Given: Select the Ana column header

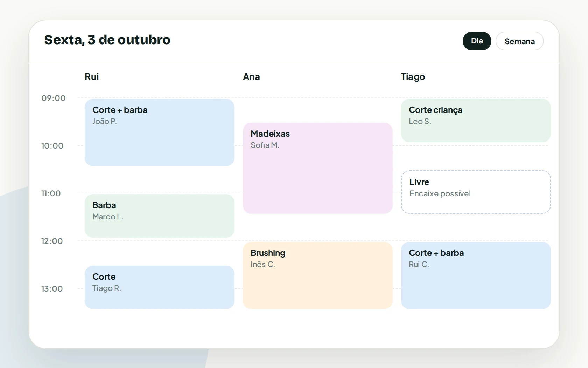Looking at the screenshot, I should (251, 77).
